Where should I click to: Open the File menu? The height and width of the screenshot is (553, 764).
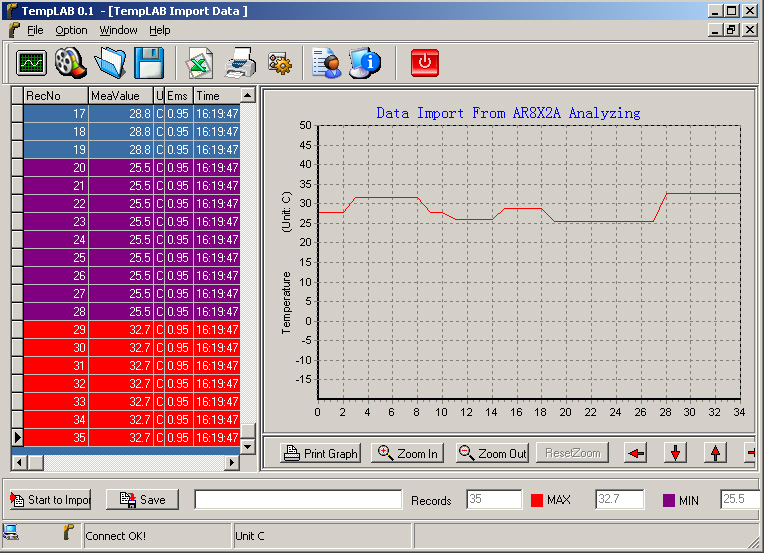[x=35, y=30]
